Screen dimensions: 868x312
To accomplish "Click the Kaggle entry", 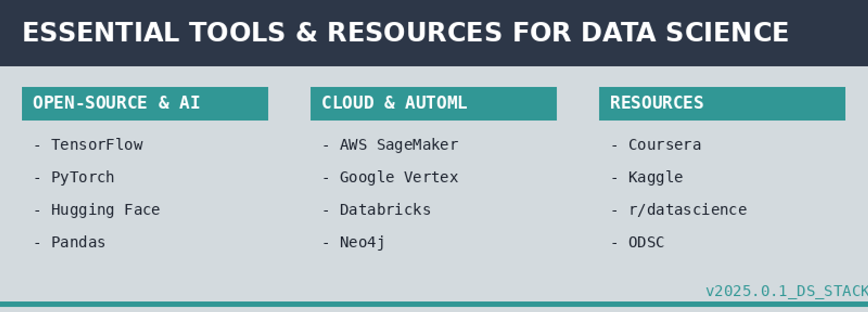I will [x=647, y=177].
